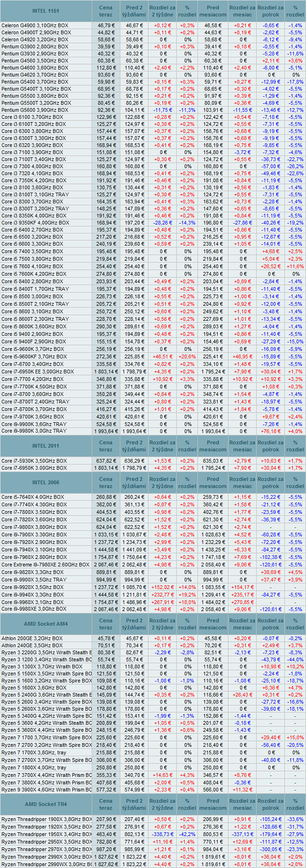This screenshot has height=868, width=306.
Task: Click the 577,32 € current price of Ryzen 9 3900X
Action: click(106, 790)
